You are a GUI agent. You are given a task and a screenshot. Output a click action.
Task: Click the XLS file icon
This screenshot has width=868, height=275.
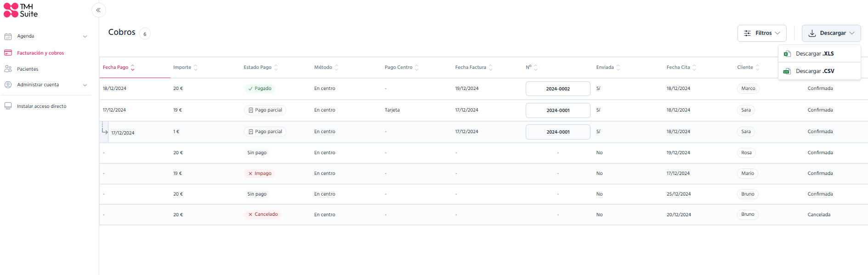(787, 54)
